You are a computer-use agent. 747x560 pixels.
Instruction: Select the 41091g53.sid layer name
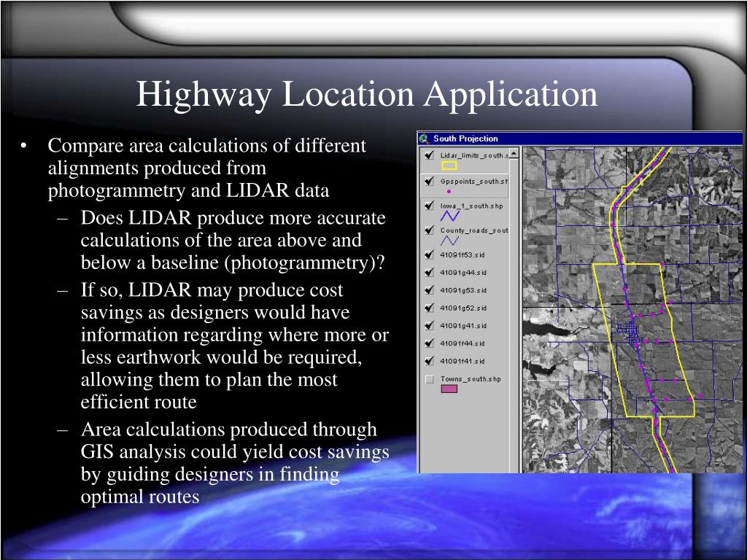463,290
